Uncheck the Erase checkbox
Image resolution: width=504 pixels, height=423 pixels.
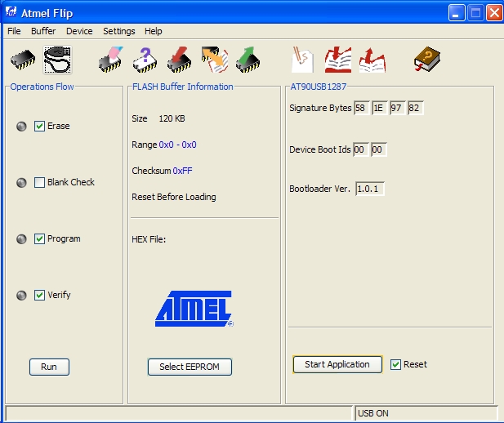pyautogui.click(x=39, y=126)
